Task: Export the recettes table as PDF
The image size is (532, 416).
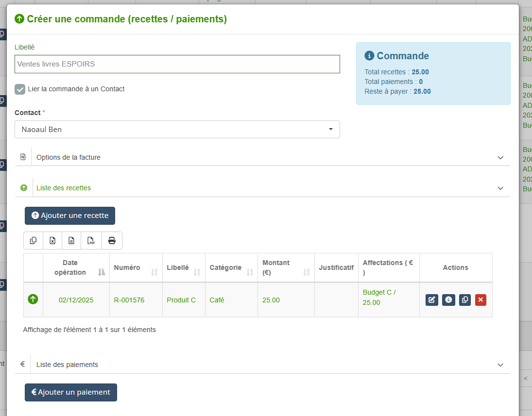Action: pos(91,240)
